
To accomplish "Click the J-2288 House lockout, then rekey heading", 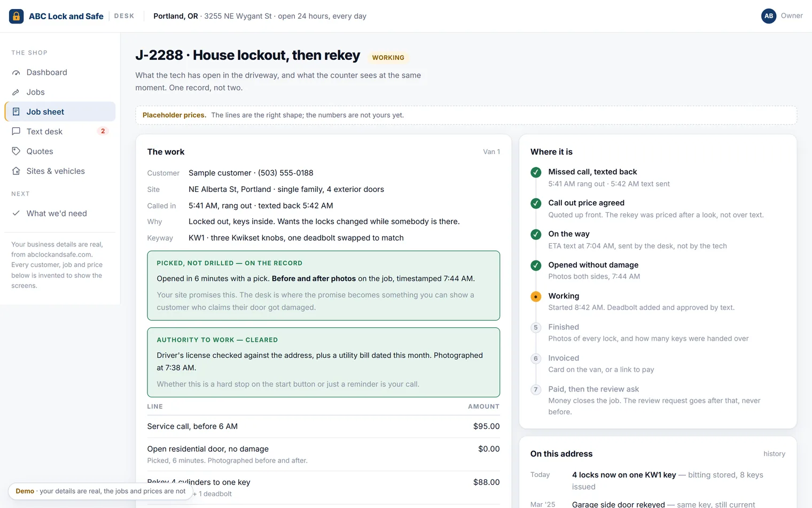I will (248, 55).
